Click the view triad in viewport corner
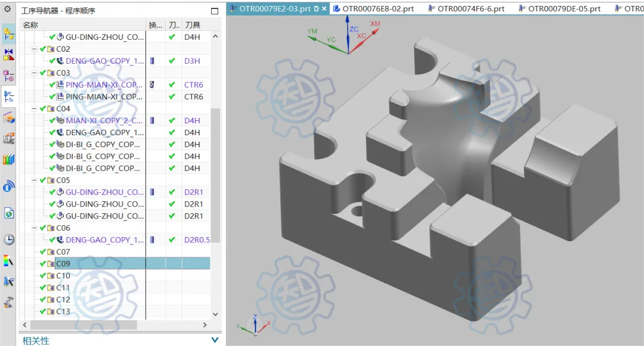The width and height of the screenshot is (644, 346). [x=254, y=326]
